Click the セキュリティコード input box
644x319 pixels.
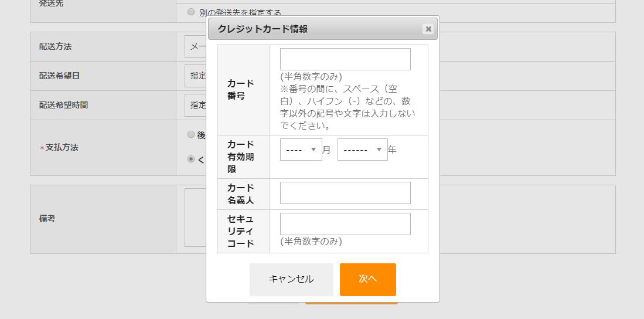[x=345, y=224]
